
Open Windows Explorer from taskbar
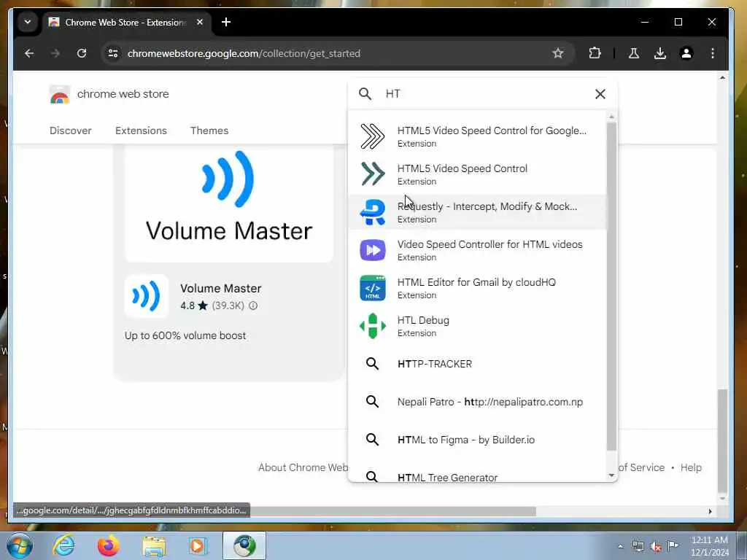click(154, 545)
